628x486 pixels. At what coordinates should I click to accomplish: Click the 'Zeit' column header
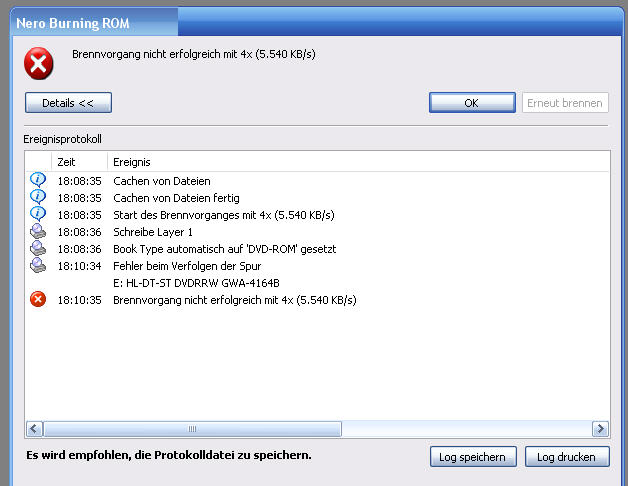coord(79,162)
